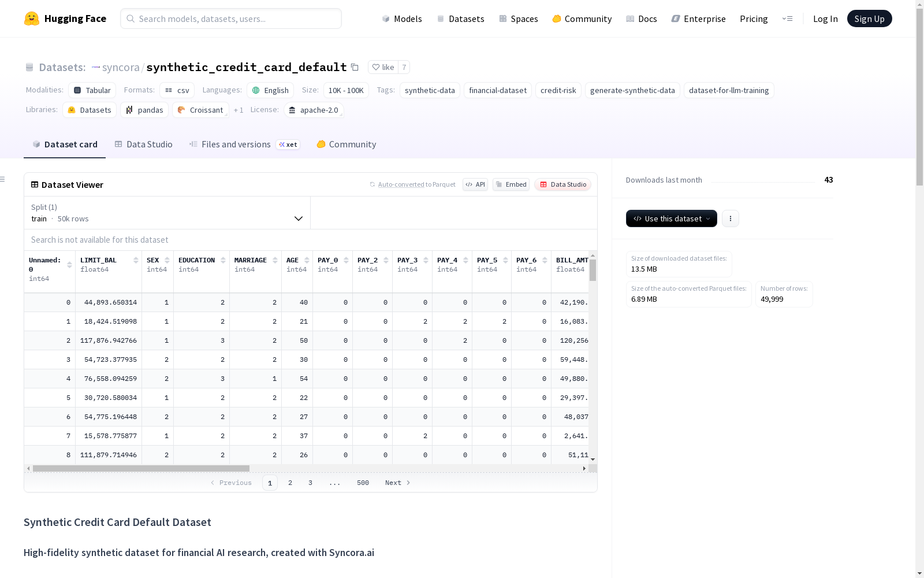Open Community in the top navigation

[582, 18]
